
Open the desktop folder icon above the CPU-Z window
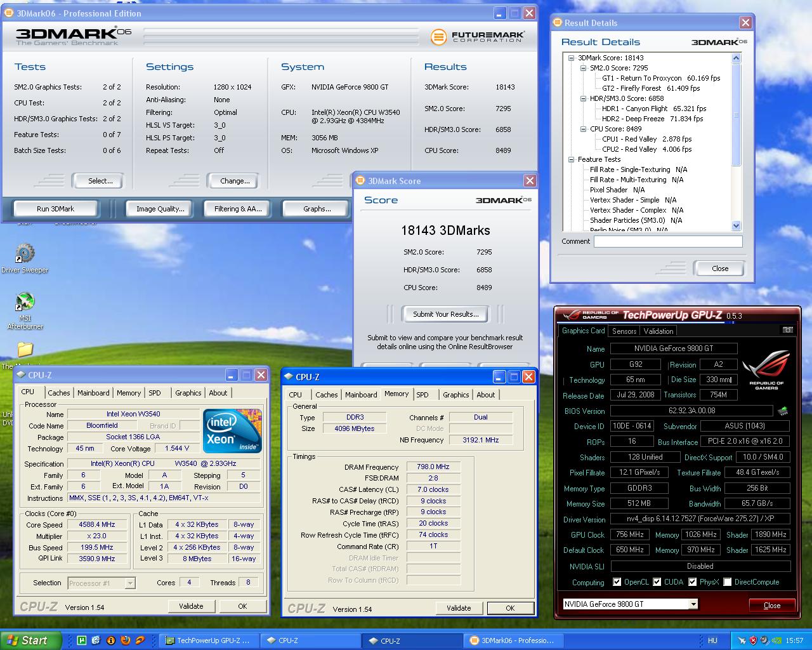(25, 350)
